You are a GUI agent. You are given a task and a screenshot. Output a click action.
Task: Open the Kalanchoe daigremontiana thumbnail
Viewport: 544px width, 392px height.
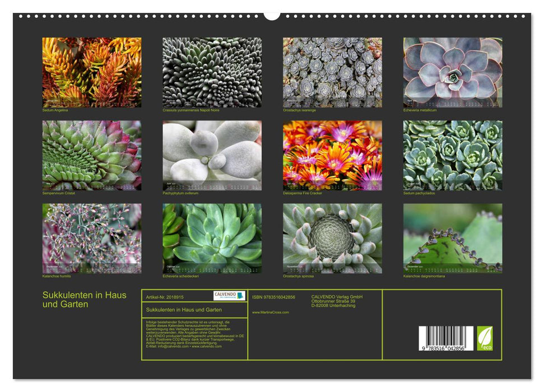tap(453, 238)
